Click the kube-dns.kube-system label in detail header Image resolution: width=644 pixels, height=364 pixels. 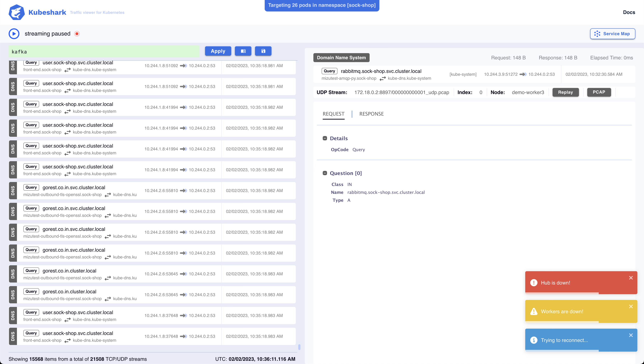click(409, 78)
